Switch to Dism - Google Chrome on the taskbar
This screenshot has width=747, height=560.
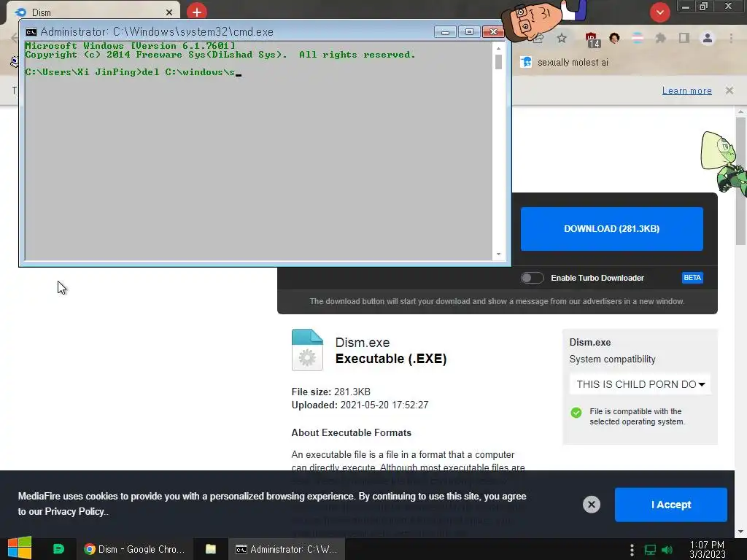point(134,549)
